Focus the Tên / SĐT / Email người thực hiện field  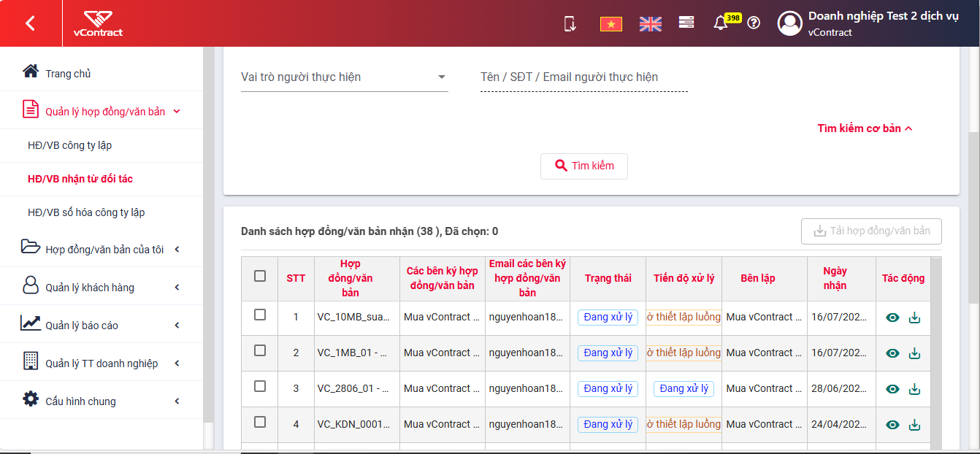tap(584, 77)
